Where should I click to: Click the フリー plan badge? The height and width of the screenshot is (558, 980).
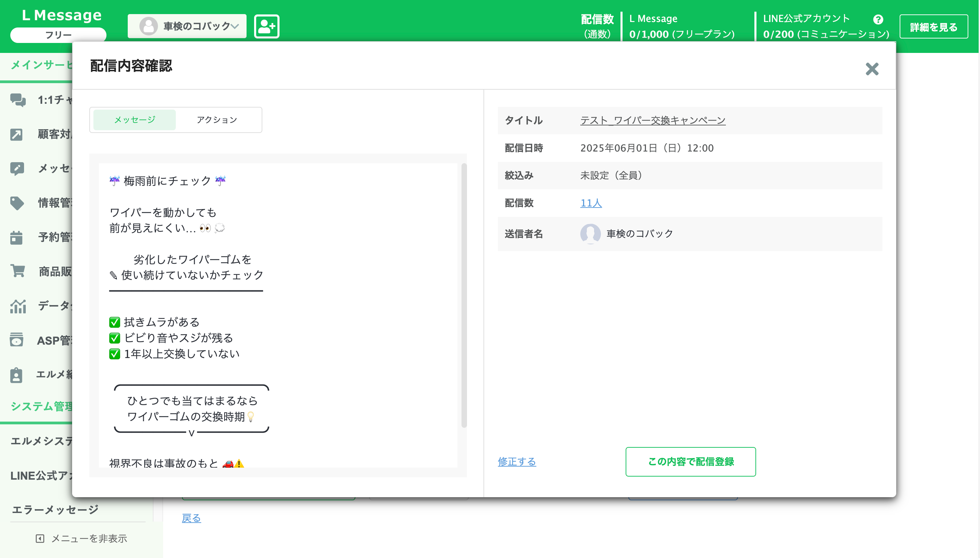(58, 35)
